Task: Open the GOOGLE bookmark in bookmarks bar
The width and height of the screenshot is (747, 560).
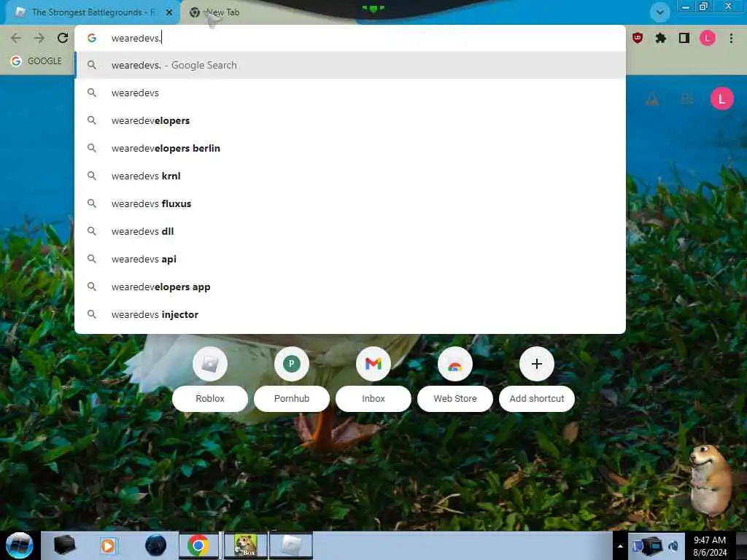Action: (36, 61)
